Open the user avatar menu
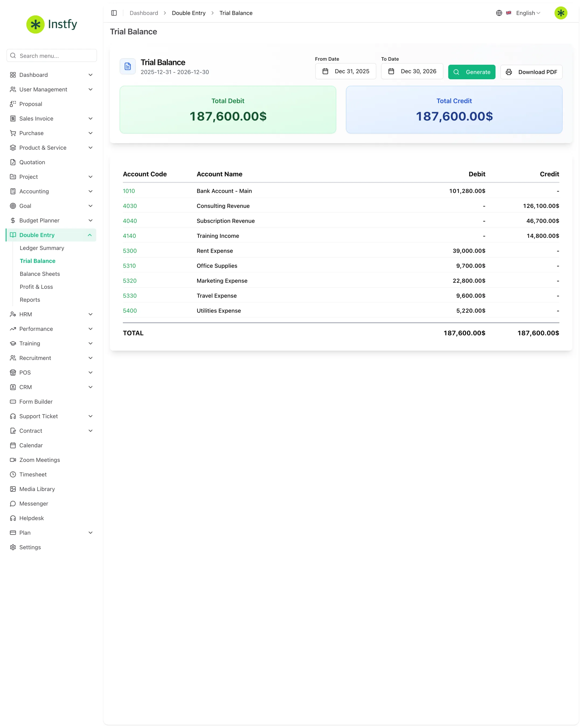Image resolution: width=582 pixels, height=728 pixels. click(x=561, y=13)
